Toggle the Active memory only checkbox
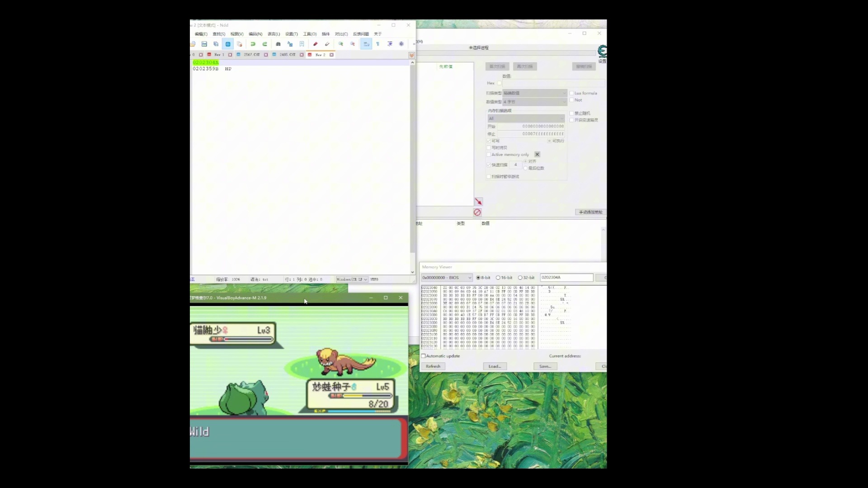Viewport: 868px width, 488px height. point(489,155)
